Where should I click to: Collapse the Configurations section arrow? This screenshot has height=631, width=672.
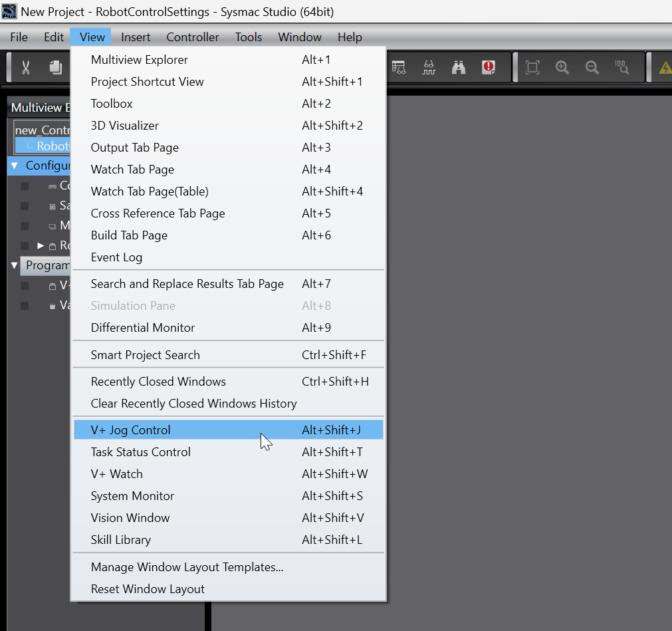15,166
